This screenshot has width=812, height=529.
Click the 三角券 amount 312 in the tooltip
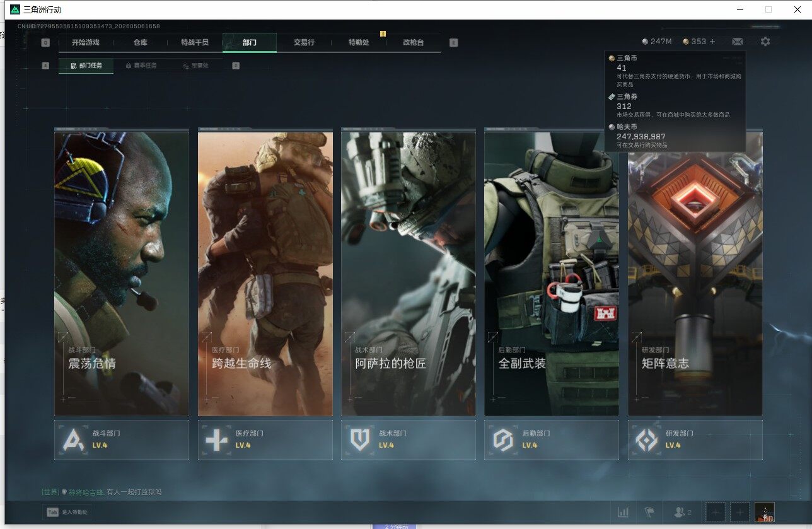(x=624, y=107)
